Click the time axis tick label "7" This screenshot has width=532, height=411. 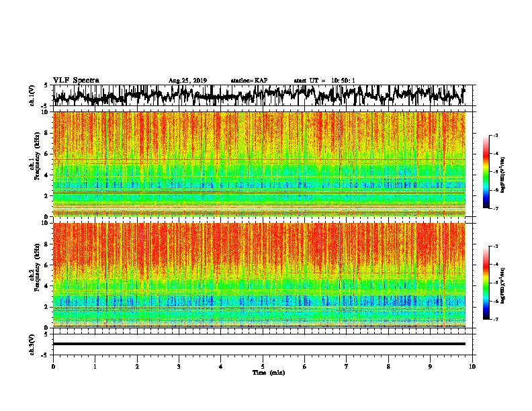point(347,367)
